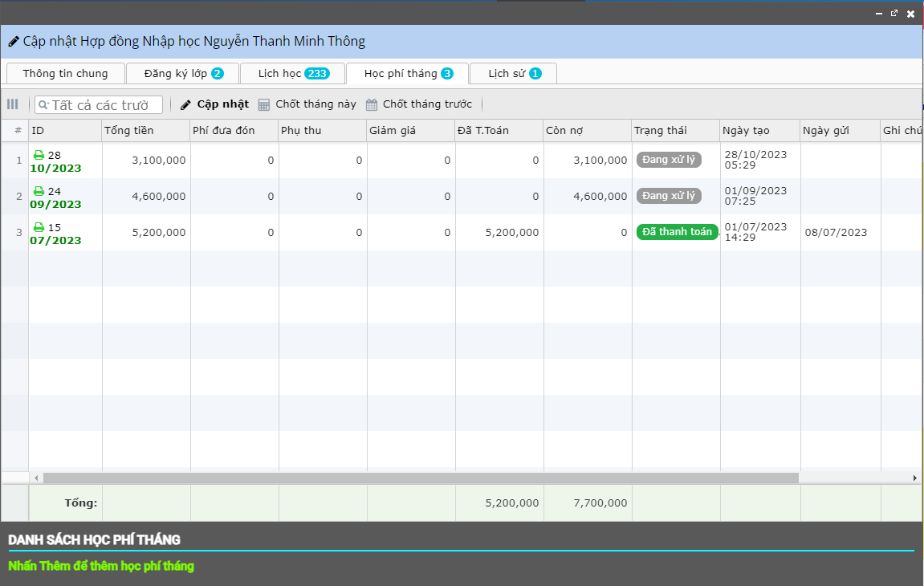Screen dimensions: 924x586
Task: Click the printer icon for record 15
Action: [x=39, y=227]
